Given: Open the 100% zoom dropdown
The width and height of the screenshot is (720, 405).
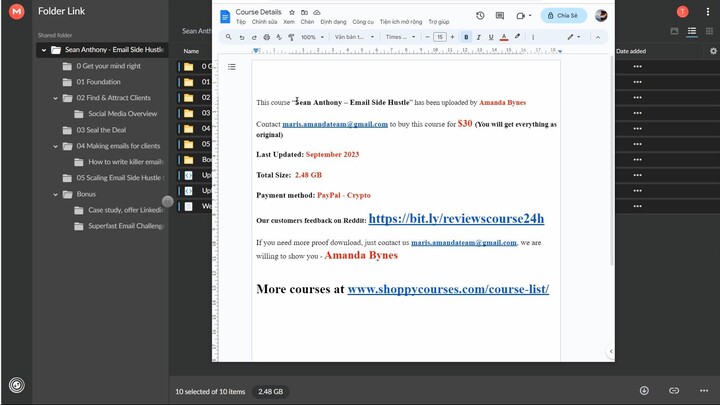Looking at the screenshot, I should click(x=311, y=37).
